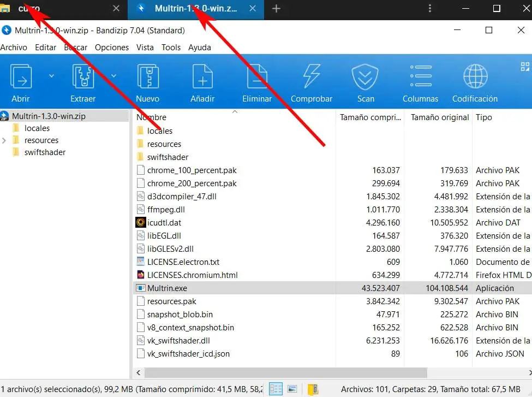Select vk_swiftshader_icd.json file

pos(188,354)
